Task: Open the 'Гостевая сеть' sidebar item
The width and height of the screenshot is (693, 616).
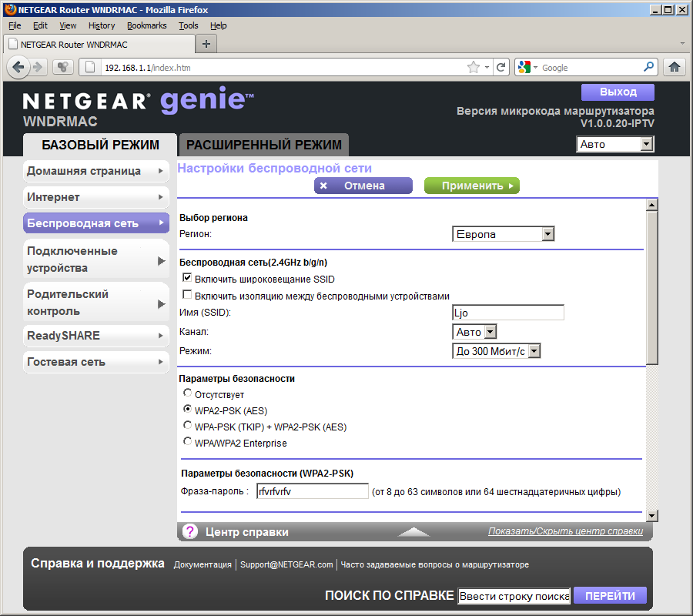Action: (x=96, y=362)
